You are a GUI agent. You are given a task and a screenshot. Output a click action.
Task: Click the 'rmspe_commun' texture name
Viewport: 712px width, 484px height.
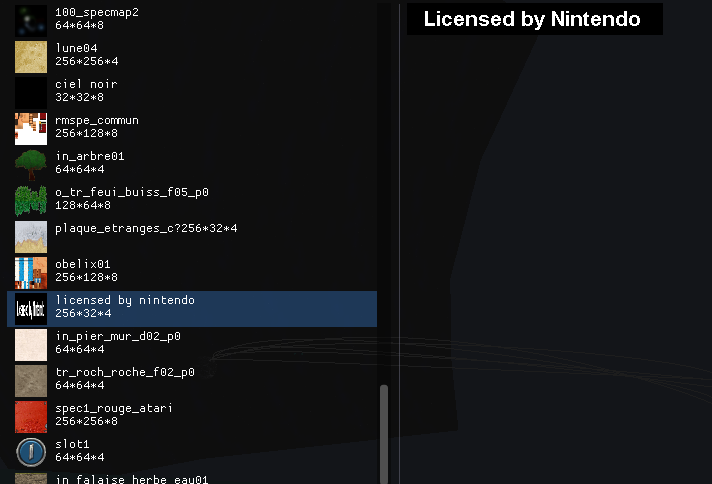(97, 120)
